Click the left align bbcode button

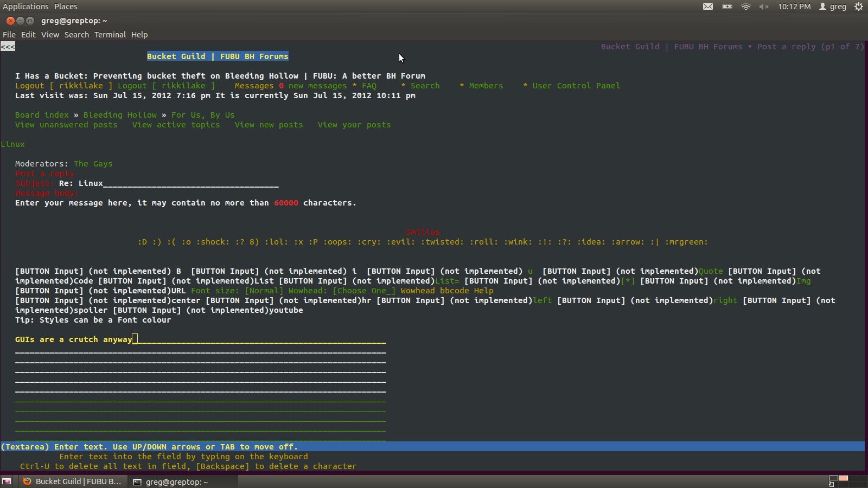pos(542,300)
